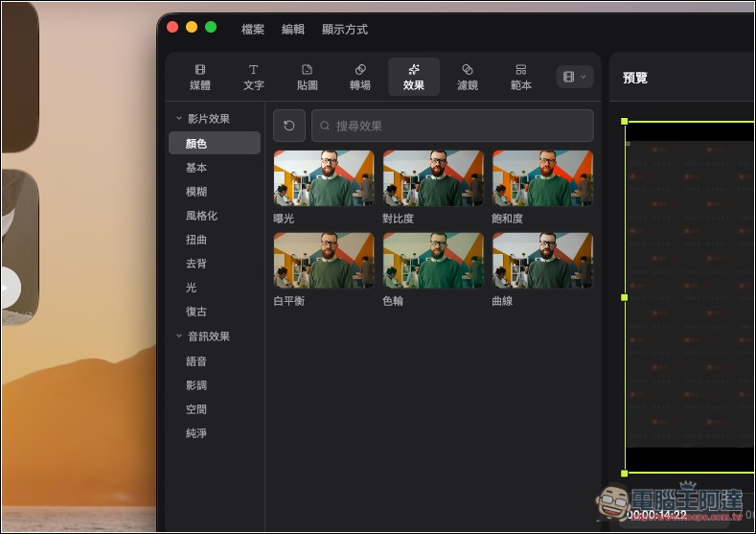756x534 pixels.
Task: Open the 媒體 media tab
Action: pos(200,78)
